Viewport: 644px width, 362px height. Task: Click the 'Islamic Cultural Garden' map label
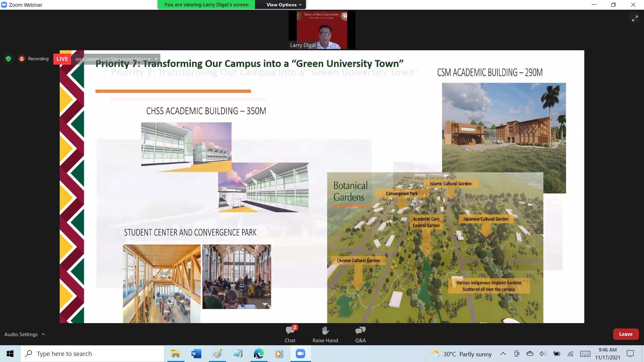(450, 184)
